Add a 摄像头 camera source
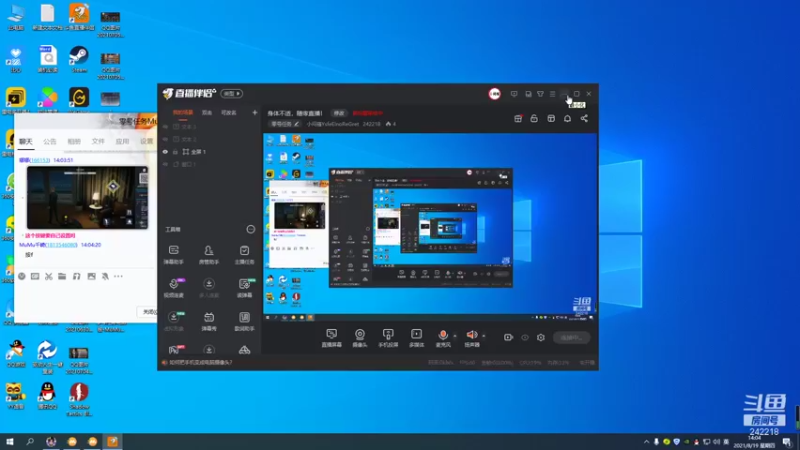800x450 pixels. tap(360, 337)
